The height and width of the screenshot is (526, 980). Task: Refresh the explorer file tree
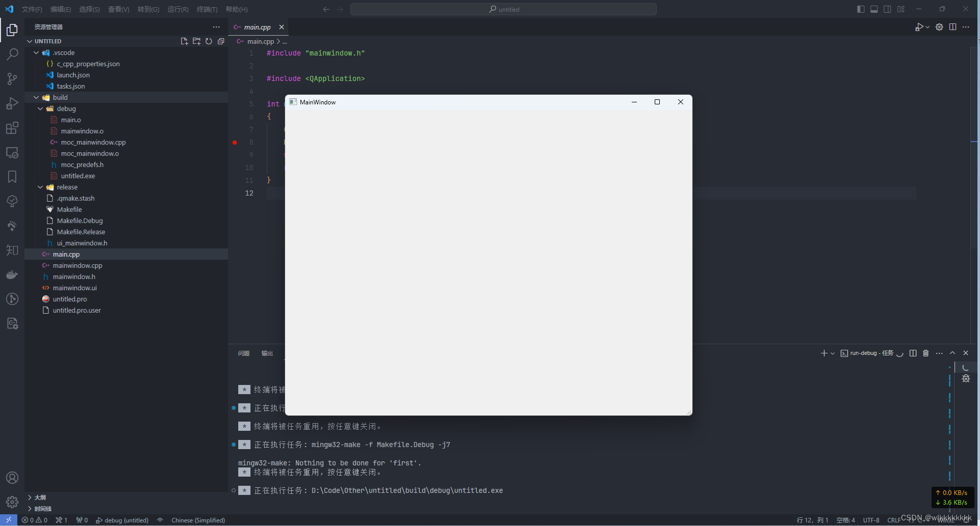point(209,41)
